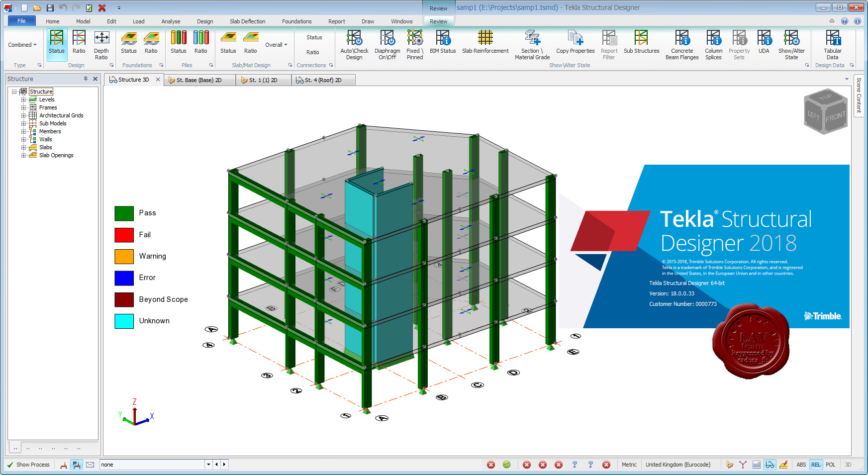Expand the Members tree node
The image size is (868, 475).
(x=23, y=131)
